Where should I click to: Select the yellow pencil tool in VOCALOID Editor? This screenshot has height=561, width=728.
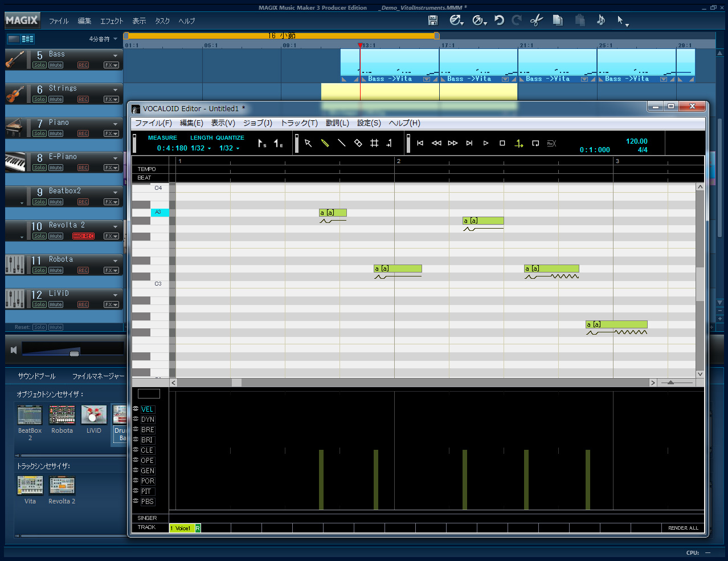click(x=325, y=143)
